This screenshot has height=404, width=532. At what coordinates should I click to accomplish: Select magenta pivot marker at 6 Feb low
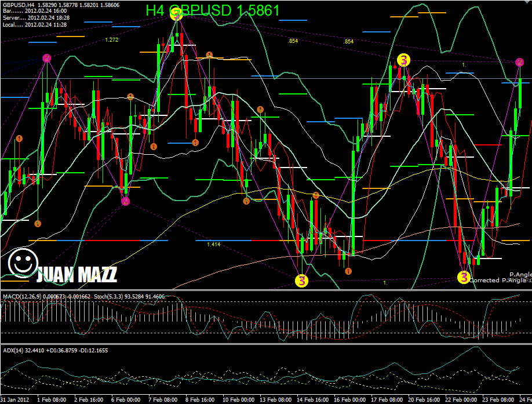click(125, 201)
